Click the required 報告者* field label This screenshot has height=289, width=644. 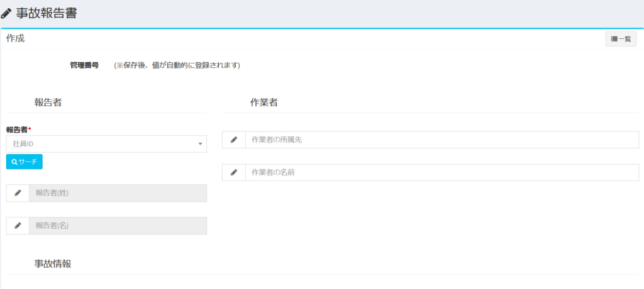[18, 129]
